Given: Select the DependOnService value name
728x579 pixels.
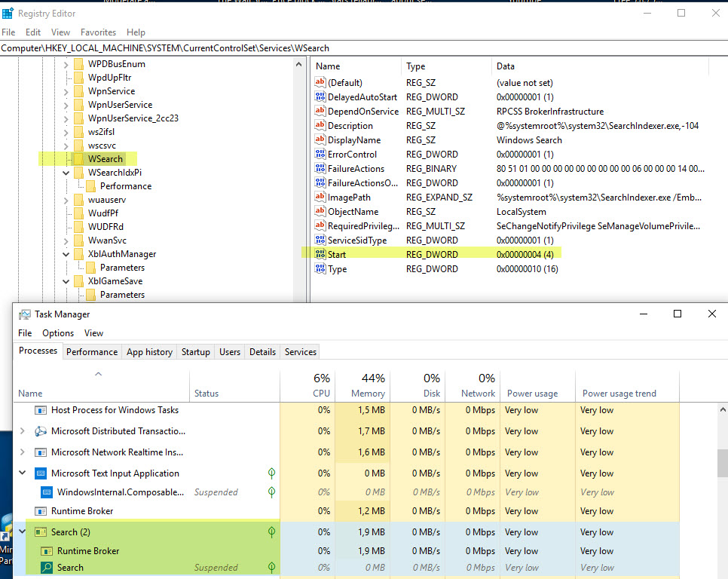Looking at the screenshot, I should click(x=363, y=112).
